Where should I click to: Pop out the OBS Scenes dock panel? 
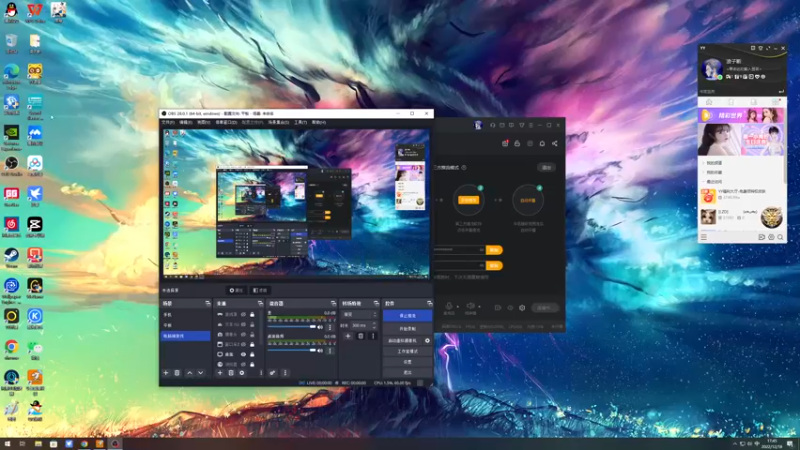point(208,303)
